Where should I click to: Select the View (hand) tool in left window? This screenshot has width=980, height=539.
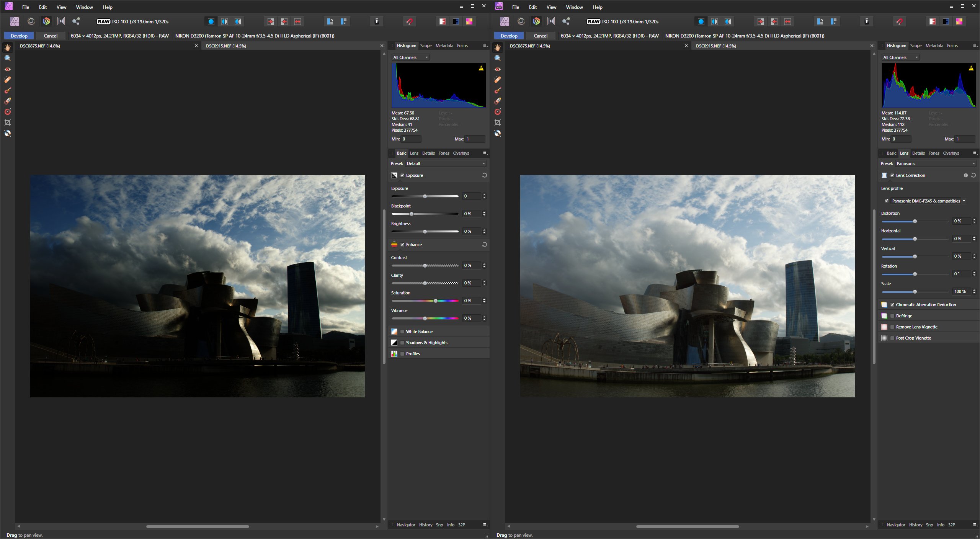pyautogui.click(x=8, y=47)
